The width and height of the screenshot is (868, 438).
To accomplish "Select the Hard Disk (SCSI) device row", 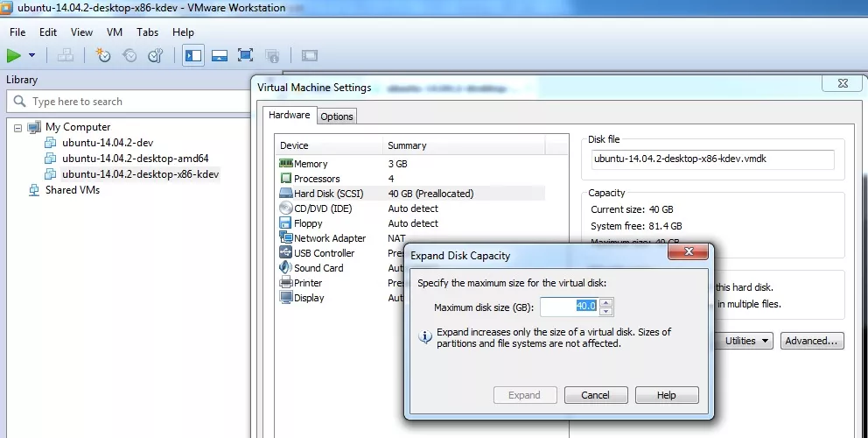I will point(411,194).
